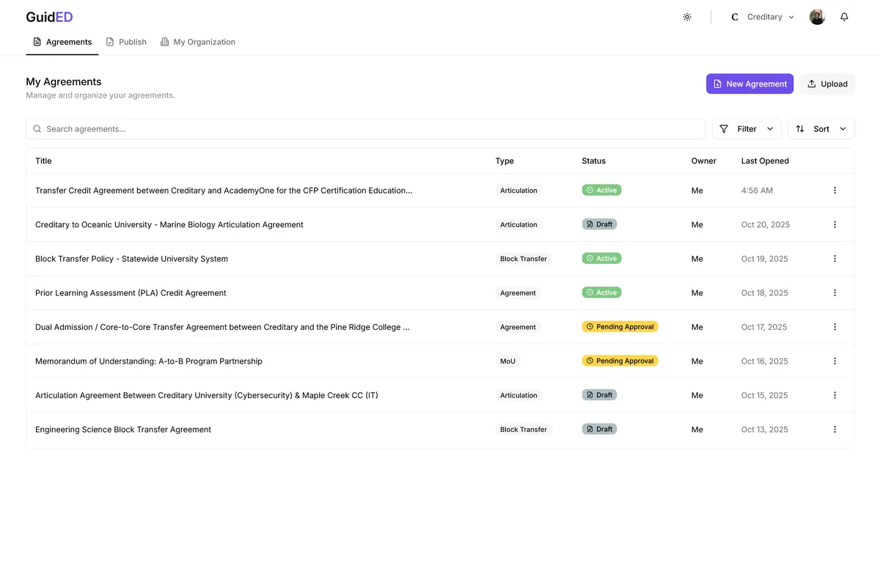Click the New Agreement button
This screenshot has height=588, width=880.
point(749,84)
